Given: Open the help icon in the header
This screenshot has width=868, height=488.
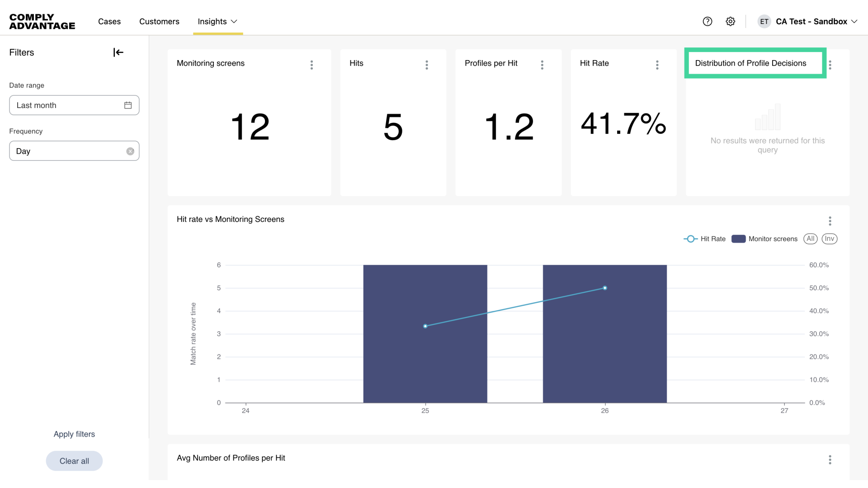Looking at the screenshot, I should tap(708, 21).
